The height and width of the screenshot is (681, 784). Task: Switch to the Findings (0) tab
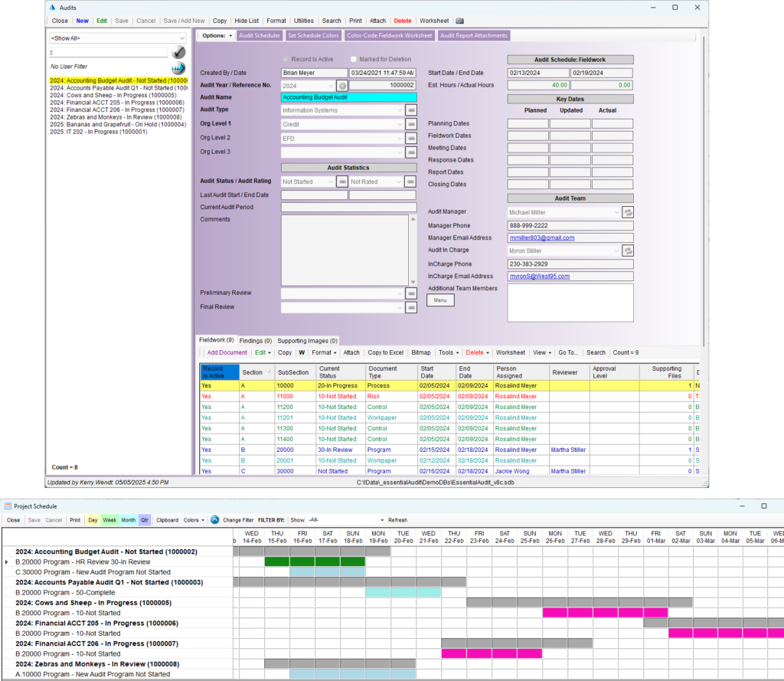tap(256, 341)
